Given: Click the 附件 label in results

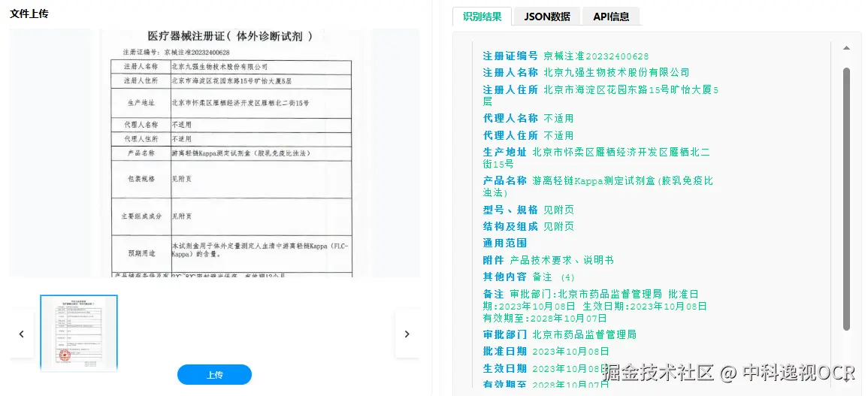Looking at the screenshot, I should coord(493,260).
